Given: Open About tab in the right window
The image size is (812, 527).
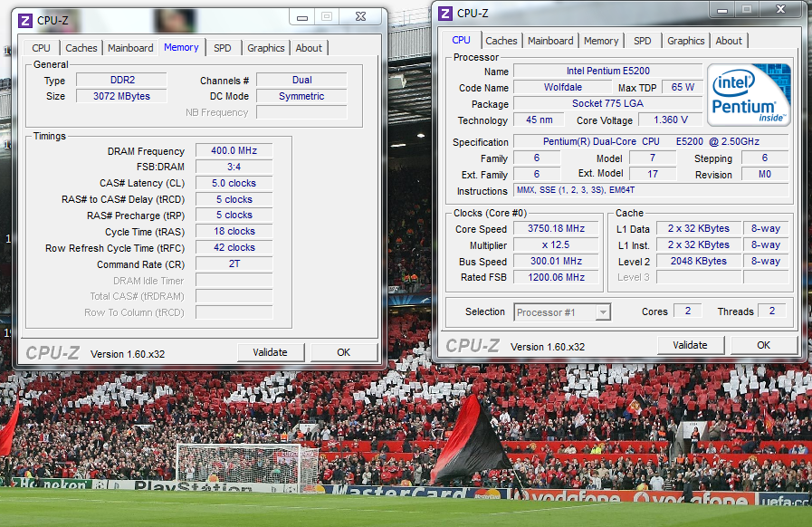Looking at the screenshot, I should tap(729, 41).
